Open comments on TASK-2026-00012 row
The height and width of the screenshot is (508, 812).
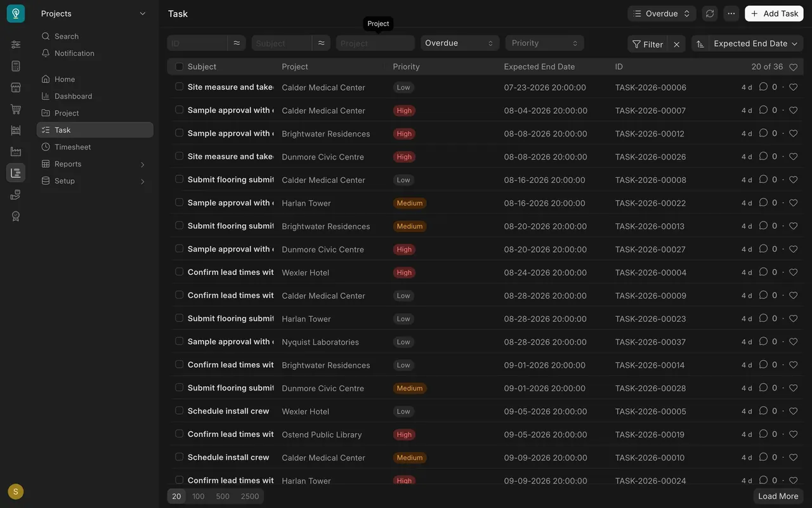[763, 133]
